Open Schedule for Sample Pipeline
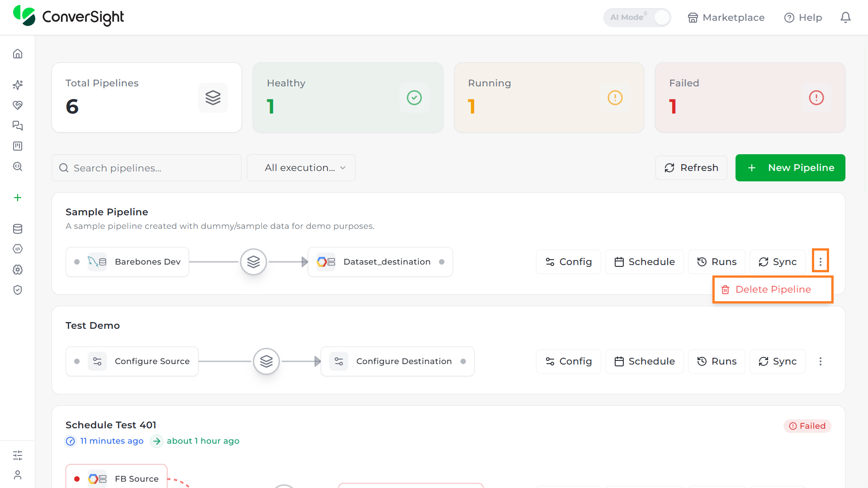 [645, 262]
